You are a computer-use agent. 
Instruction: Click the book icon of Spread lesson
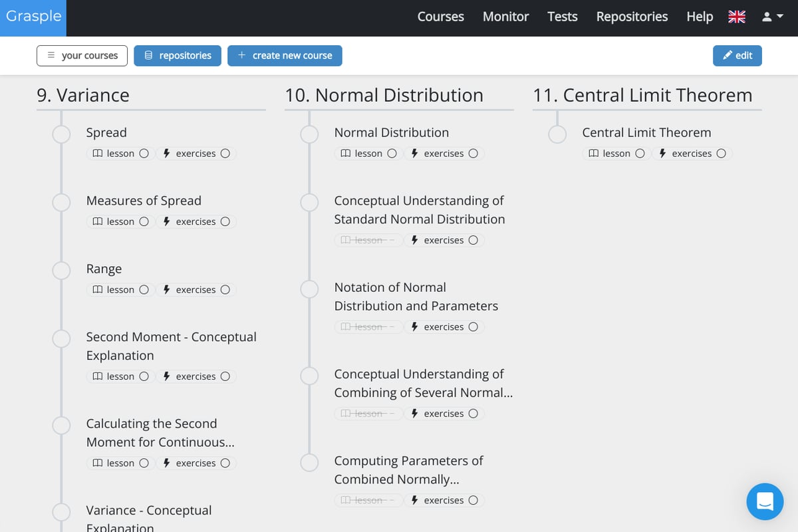pyautogui.click(x=98, y=154)
